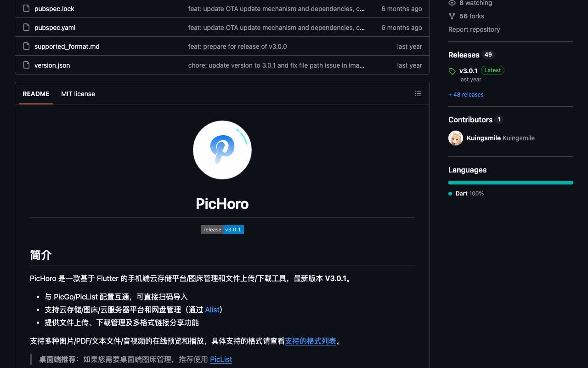Screen dimensions: 588x368
Task: Open the v3.0.1 release link
Action: pyautogui.click(x=468, y=70)
